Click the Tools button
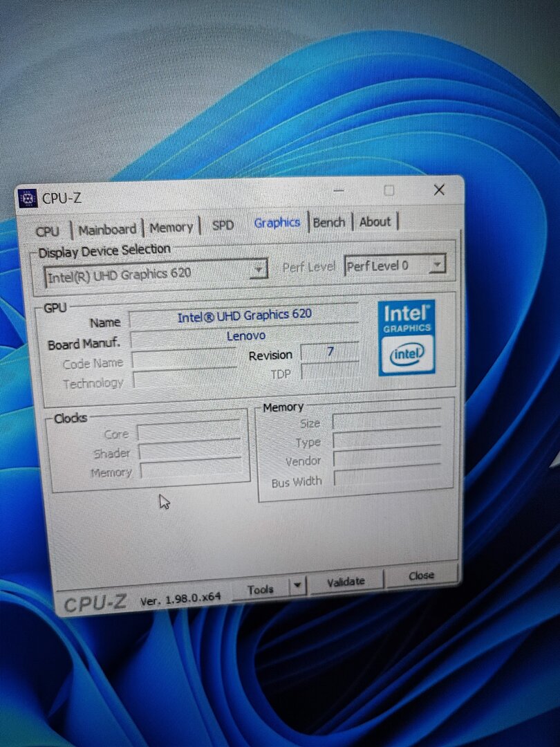 tap(261, 589)
